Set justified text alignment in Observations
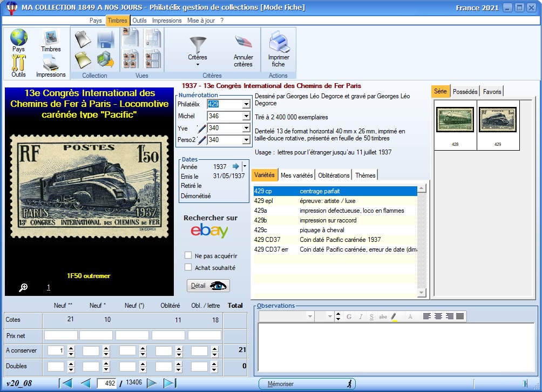The width and height of the screenshot is (542, 392). pyautogui.click(x=460, y=316)
